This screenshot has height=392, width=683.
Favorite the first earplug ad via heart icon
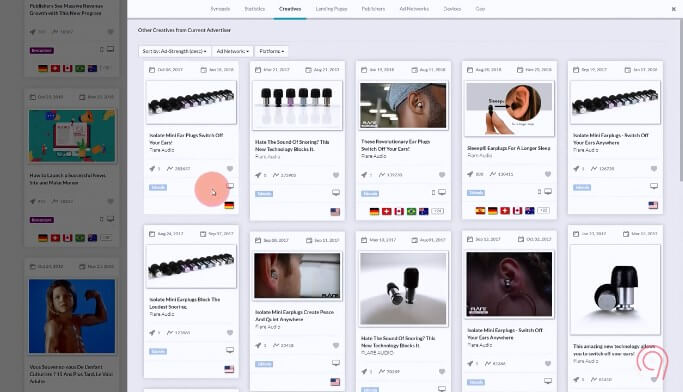point(230,169)
